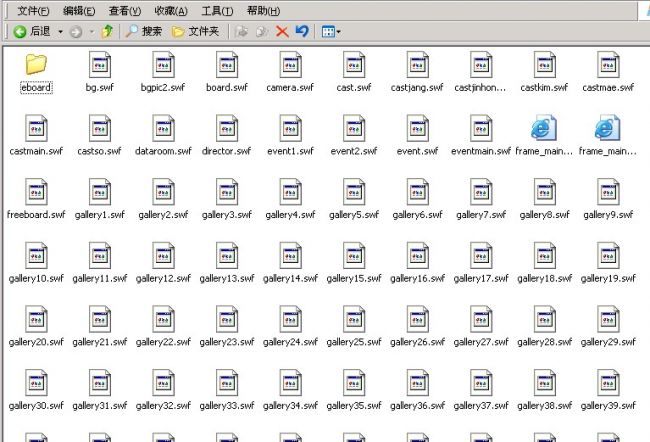Click the Forward navigation arrow icon

[76, 31]
